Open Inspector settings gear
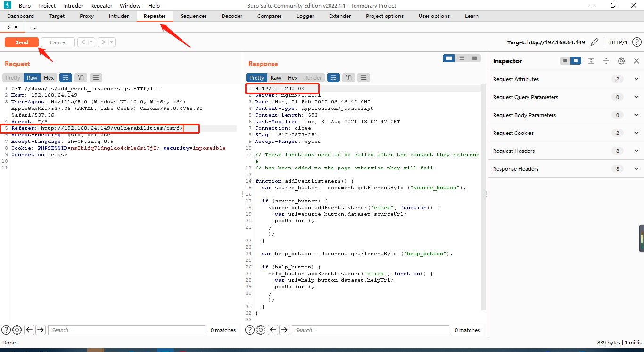This screenshot has width=644, height=352. pos(621,61)
